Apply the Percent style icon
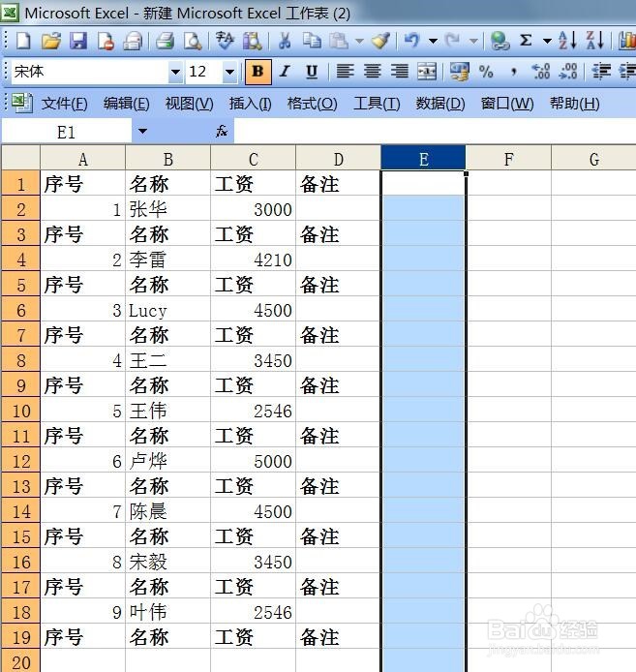This screenshot has width=636, height=672. pos(486,72)
